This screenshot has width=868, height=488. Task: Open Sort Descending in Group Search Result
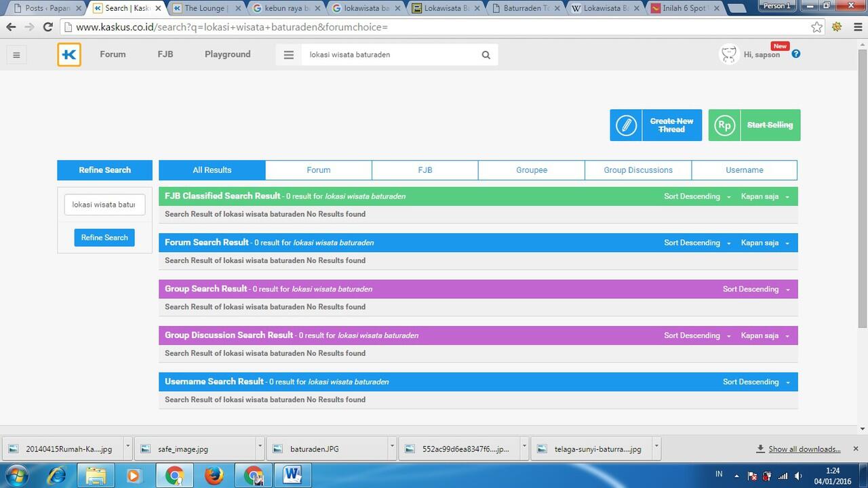pos(756,289)
